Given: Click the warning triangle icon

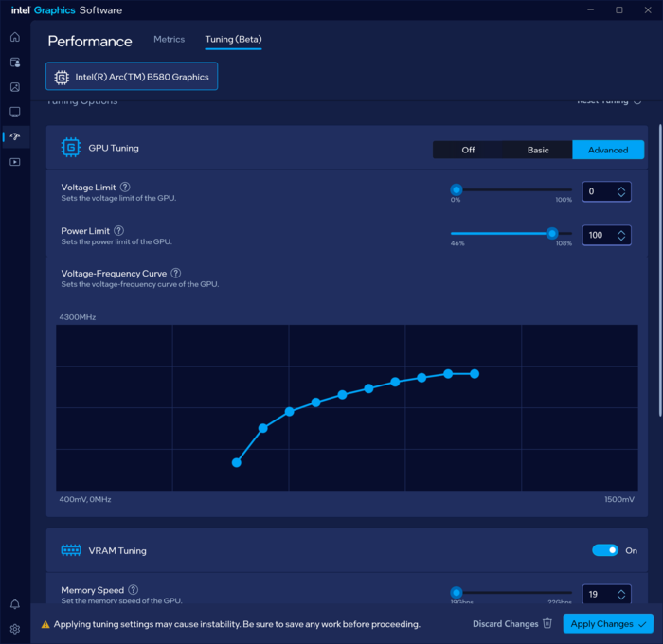Looking at the screenshot, I should point(45,624).
